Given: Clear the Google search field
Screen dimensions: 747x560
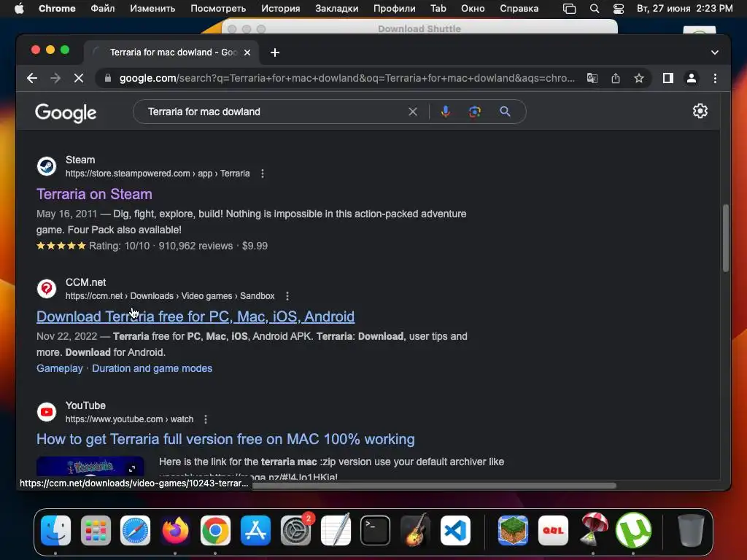Looking at the screenshot, I should (x=413, y=112).
